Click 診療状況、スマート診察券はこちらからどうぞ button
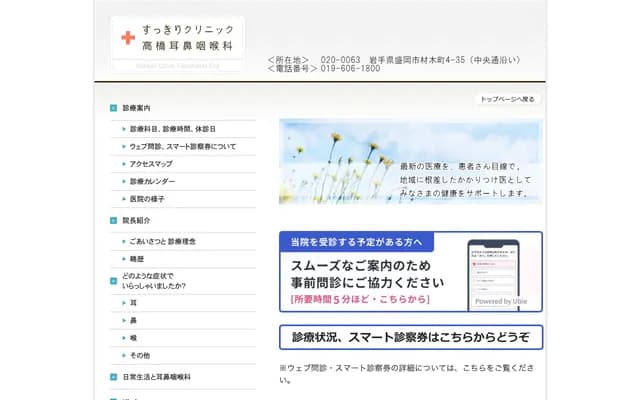640x400 pixels. click(x=411, y=336)
